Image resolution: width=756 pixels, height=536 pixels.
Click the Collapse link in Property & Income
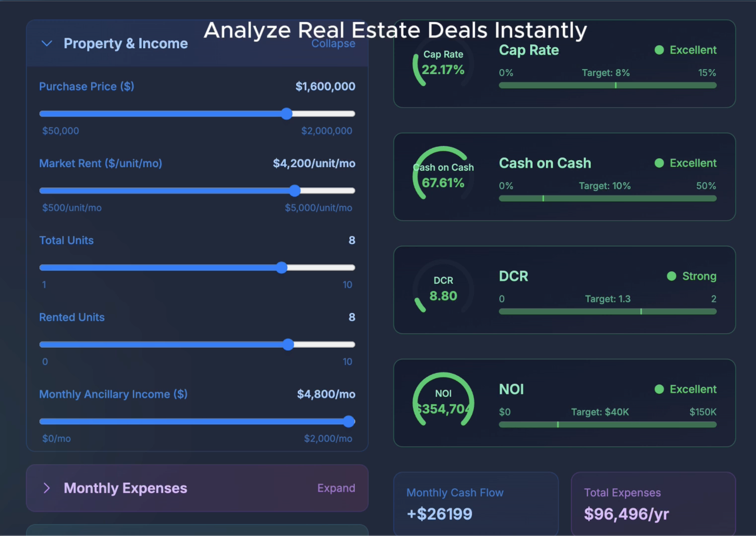333,43
